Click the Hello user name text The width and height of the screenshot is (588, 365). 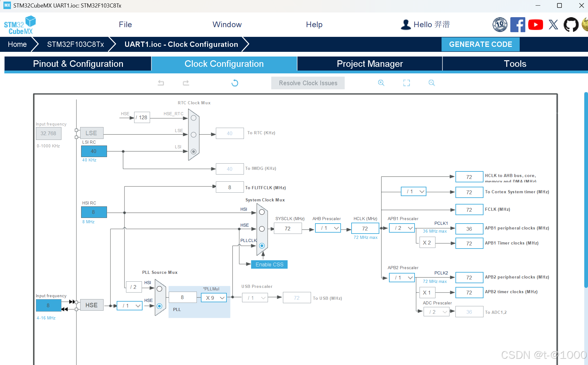(x=432, y=25)
